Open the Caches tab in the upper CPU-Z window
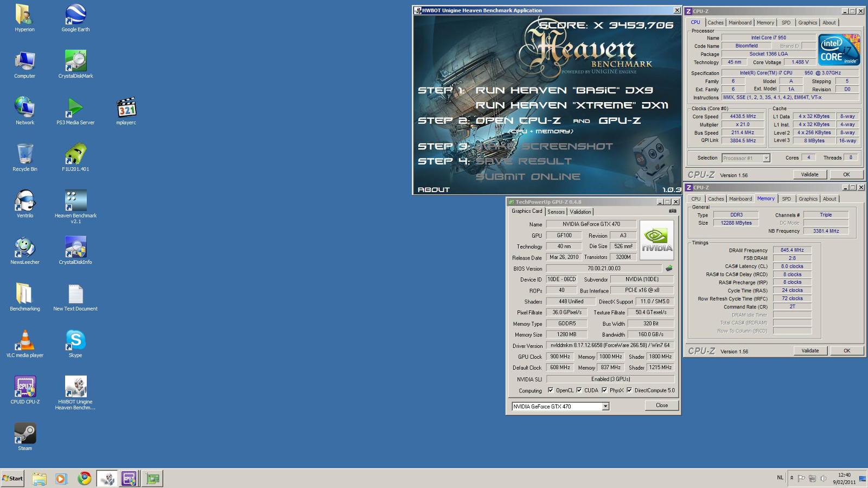868x488 pixels. click(x=716, y=23)
